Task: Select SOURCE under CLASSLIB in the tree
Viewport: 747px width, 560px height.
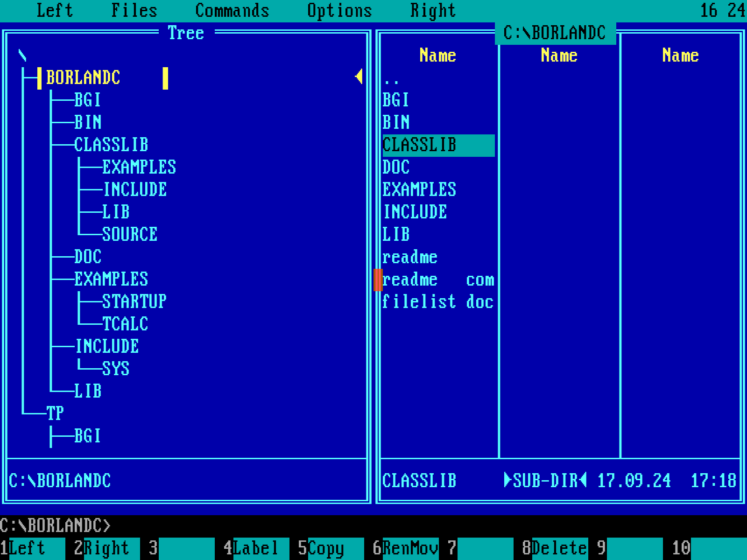Action: pyautogui.click(x=129, y=234)
